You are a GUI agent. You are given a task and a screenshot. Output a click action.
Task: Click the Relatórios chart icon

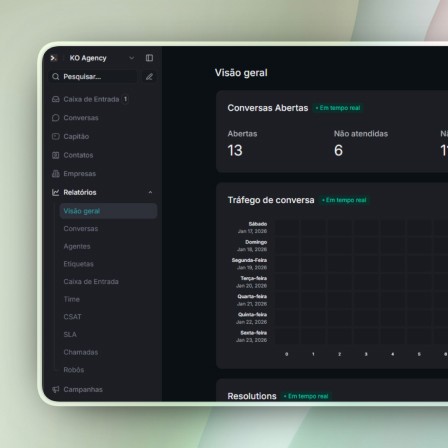(56, 192)
